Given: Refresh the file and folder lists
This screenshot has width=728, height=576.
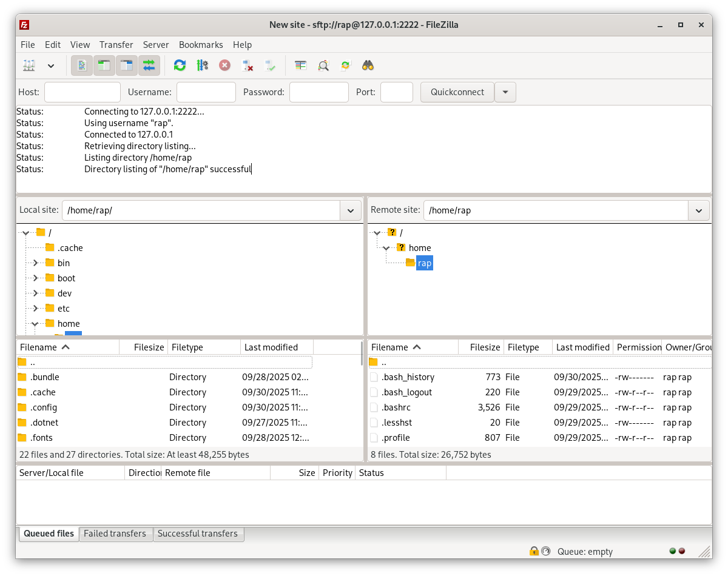Looking at the screenshot, I should [180, 65].
